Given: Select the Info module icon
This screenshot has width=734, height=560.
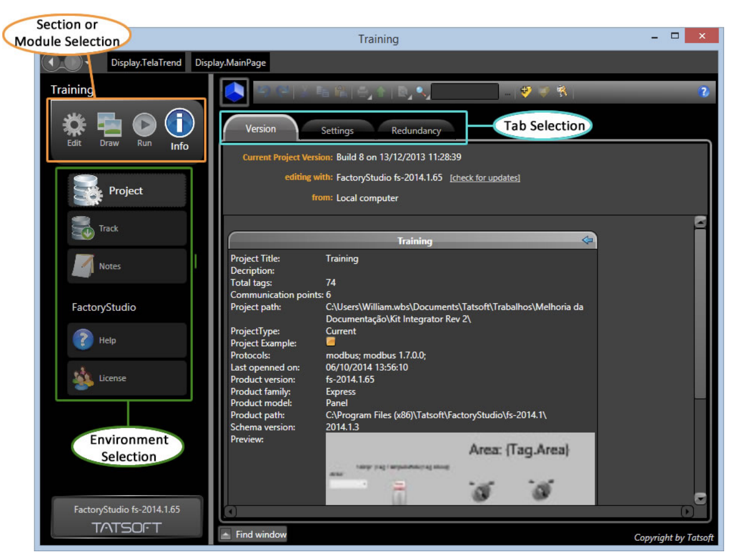Looking at the screenshot, I should pos(179,124).
